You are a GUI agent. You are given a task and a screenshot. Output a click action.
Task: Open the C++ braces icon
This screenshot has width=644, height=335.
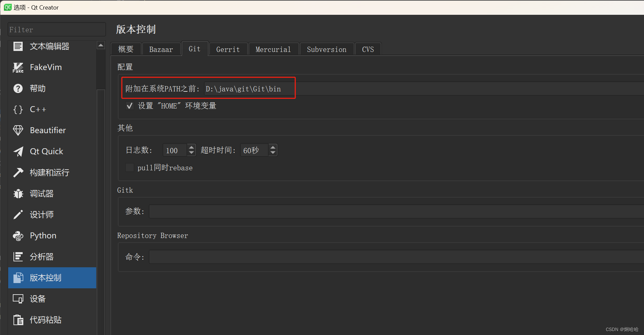[18, 109]
